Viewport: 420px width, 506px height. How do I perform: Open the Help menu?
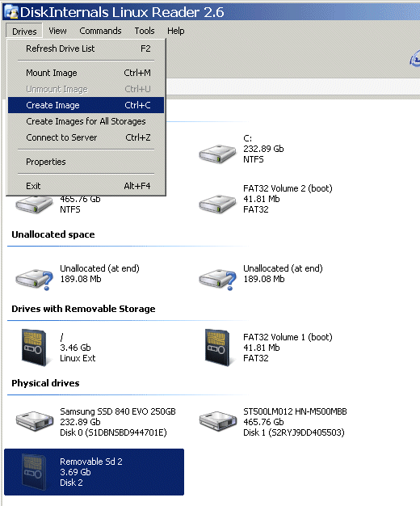click(176, 31)
